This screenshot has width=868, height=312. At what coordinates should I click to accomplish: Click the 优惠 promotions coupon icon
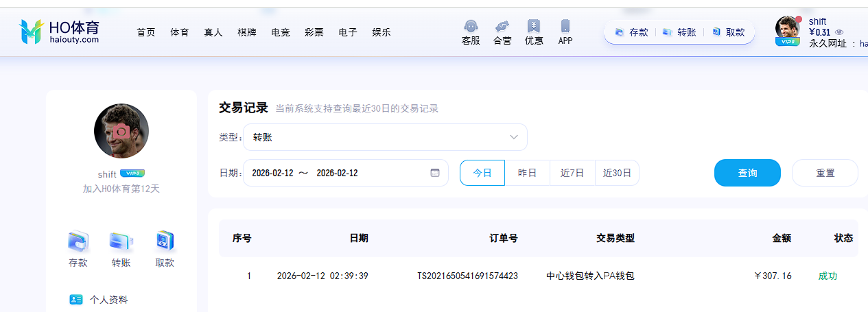[534, 27]
